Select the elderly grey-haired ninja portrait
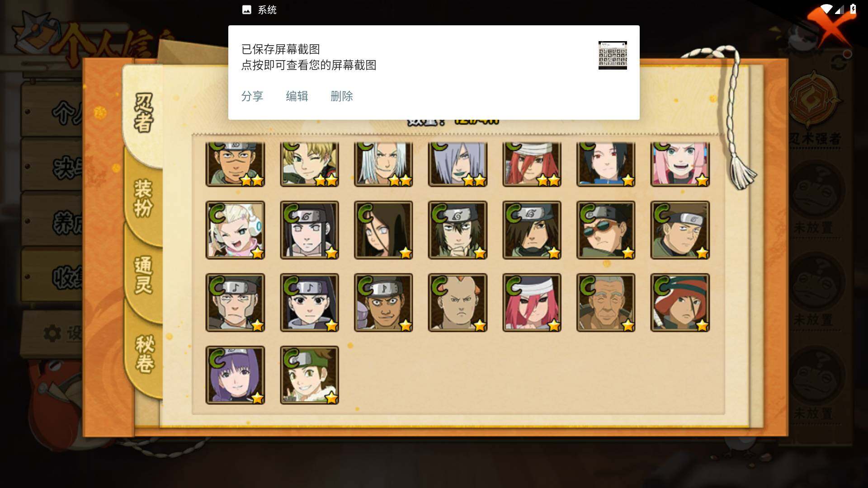The image size is (868, 488). coord(606,302)
